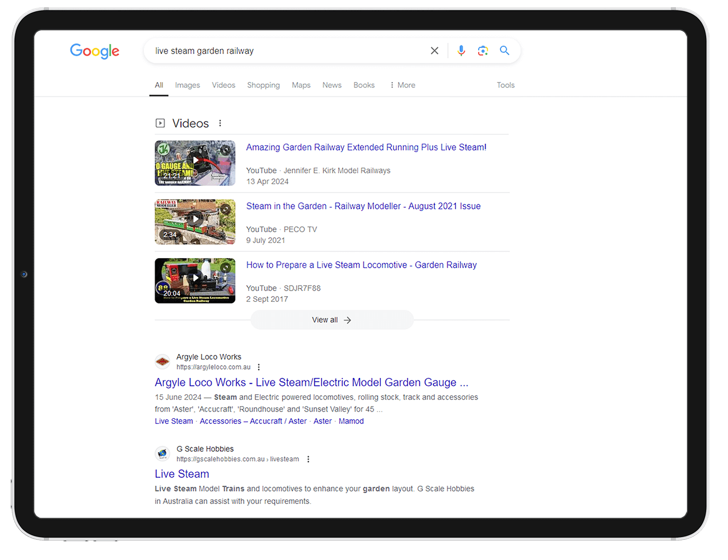The width and height of the screenshot is (728, 560).
Task: Click YouTube · SDJR7F88 source text
Action: coord(283,288)
